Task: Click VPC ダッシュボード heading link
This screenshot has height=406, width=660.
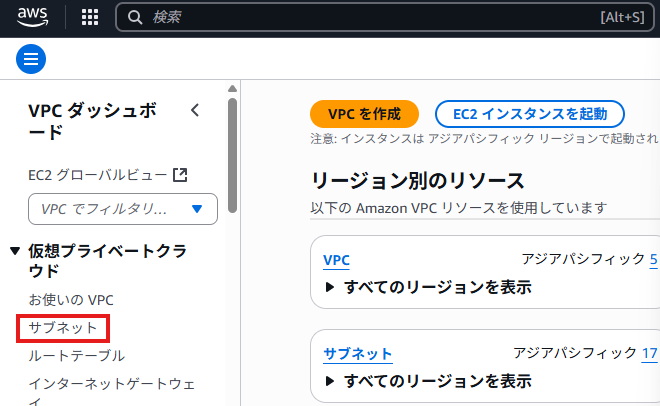Action: coord(93,121)
